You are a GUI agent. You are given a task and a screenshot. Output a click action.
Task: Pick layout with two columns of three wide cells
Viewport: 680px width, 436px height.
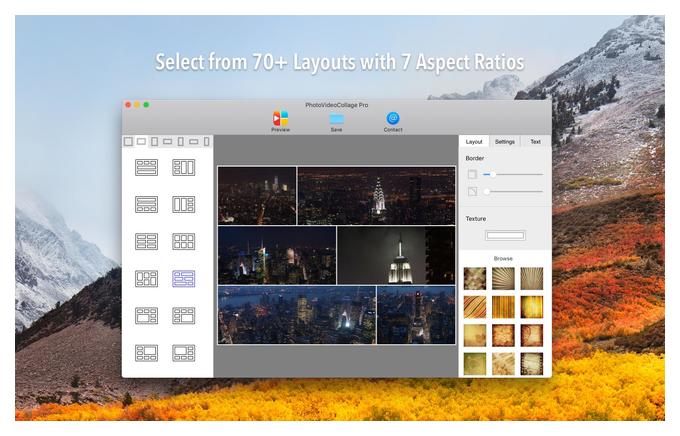147,242
